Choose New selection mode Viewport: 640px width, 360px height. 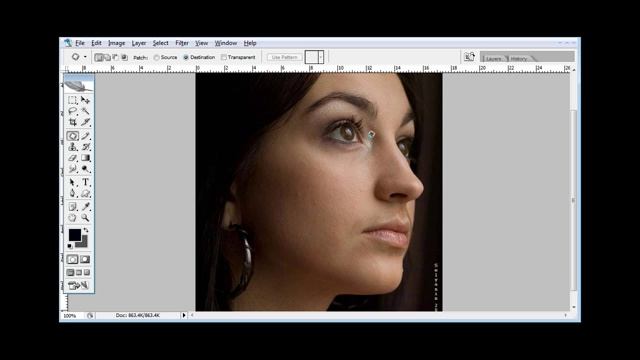click(x=98, y=58)
